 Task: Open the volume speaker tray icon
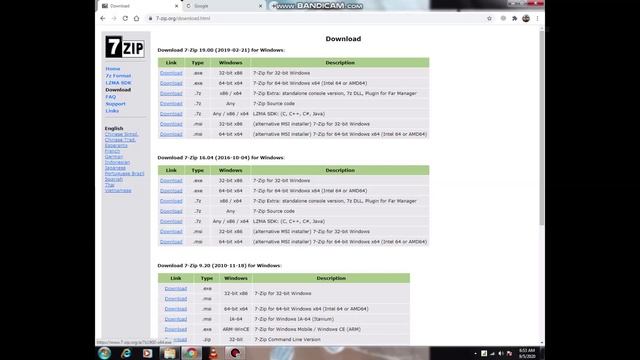(x=500, y=353)
